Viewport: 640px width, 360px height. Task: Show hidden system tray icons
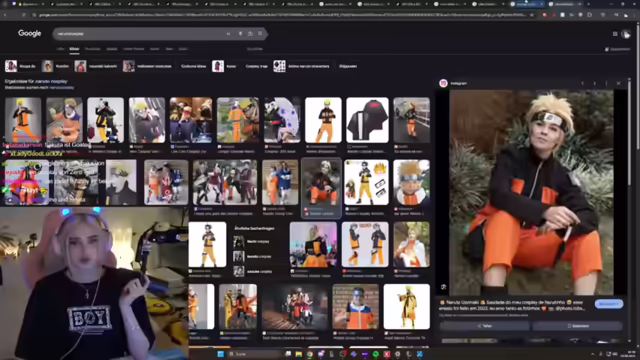pyautogui.click(x=593, y=354)
